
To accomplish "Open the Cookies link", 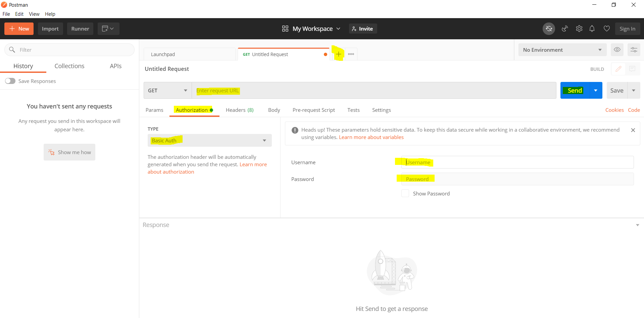I will pyautogui.click(x=614, y=110).
